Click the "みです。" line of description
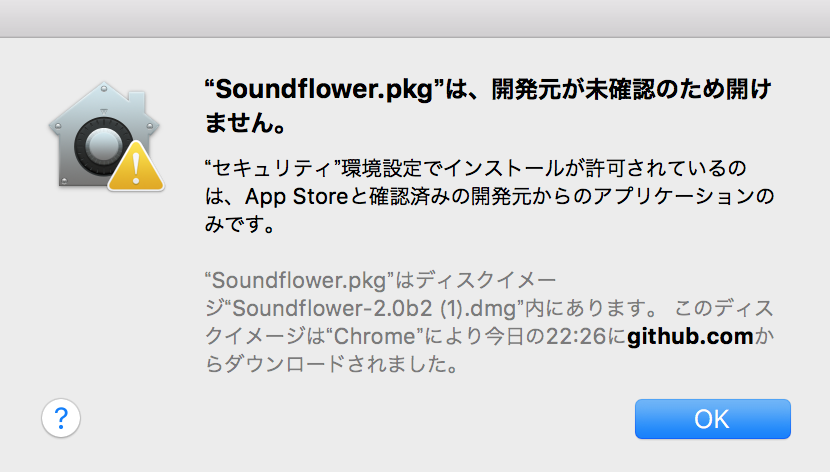Viewport: 830px width, 472px height. point(240,224)
